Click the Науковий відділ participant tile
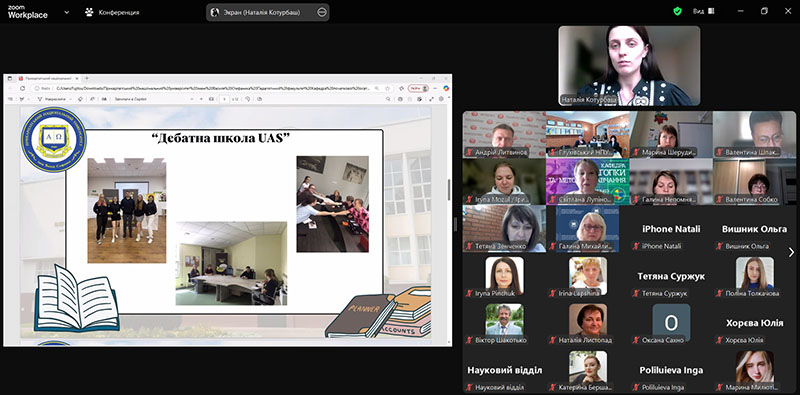 pos(504,371)
